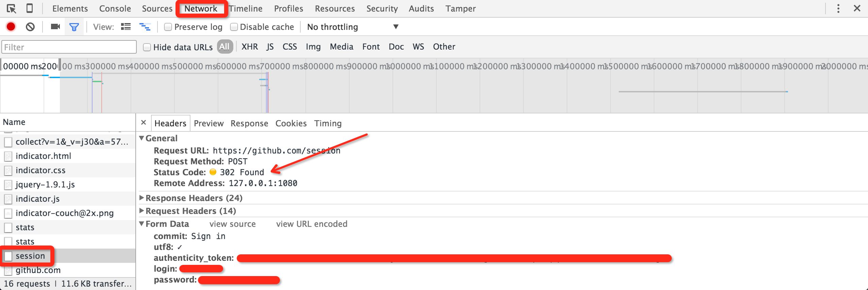The image size is (868, 290).
Task: Tick the Hide data URLs checkbox
Action: 147,47
